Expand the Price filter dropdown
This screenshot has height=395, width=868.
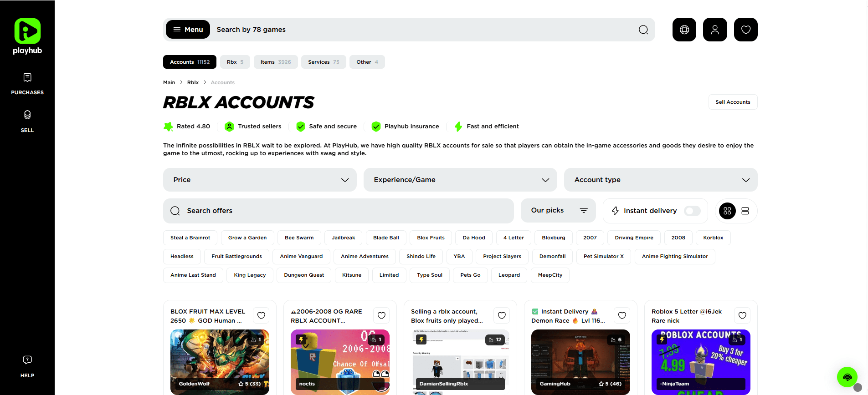tap(260, 180)
